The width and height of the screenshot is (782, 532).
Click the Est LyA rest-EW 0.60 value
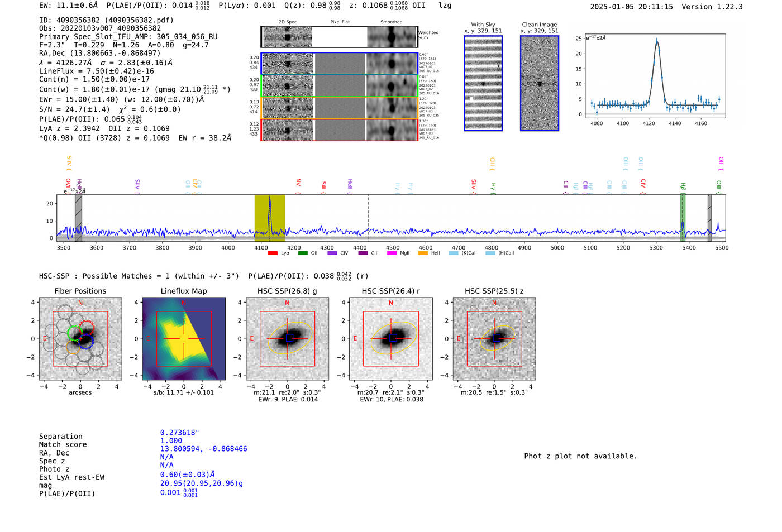point(187,475)
